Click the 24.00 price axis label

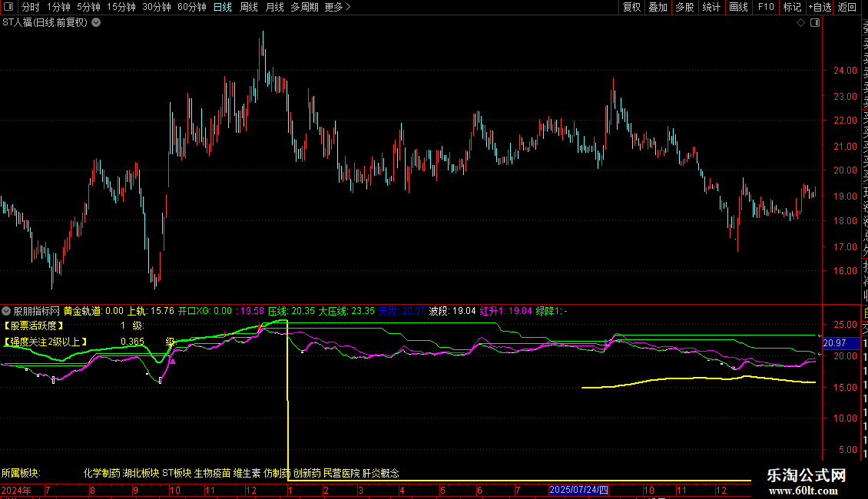click(845, 71)
